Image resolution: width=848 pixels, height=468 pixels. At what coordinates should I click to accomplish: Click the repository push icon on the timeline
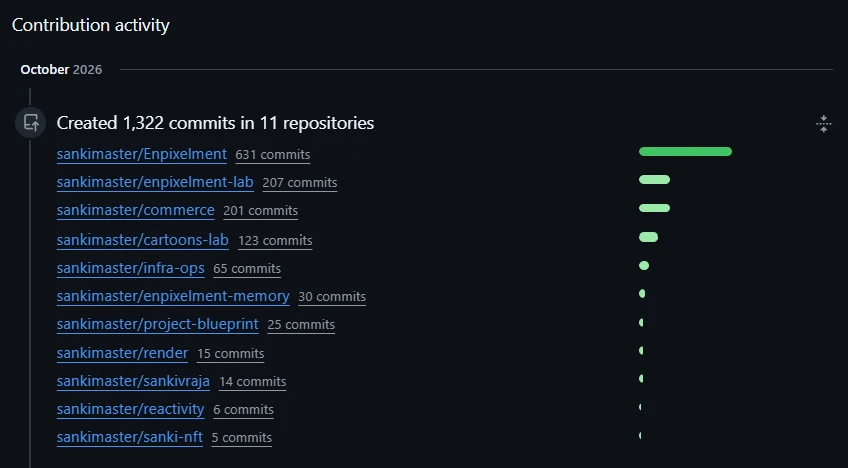pyautogui.click(x=31, y=122)
